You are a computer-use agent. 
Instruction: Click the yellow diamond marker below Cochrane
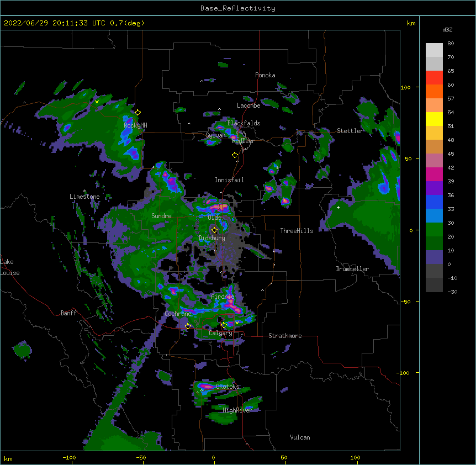click(188, 326)
